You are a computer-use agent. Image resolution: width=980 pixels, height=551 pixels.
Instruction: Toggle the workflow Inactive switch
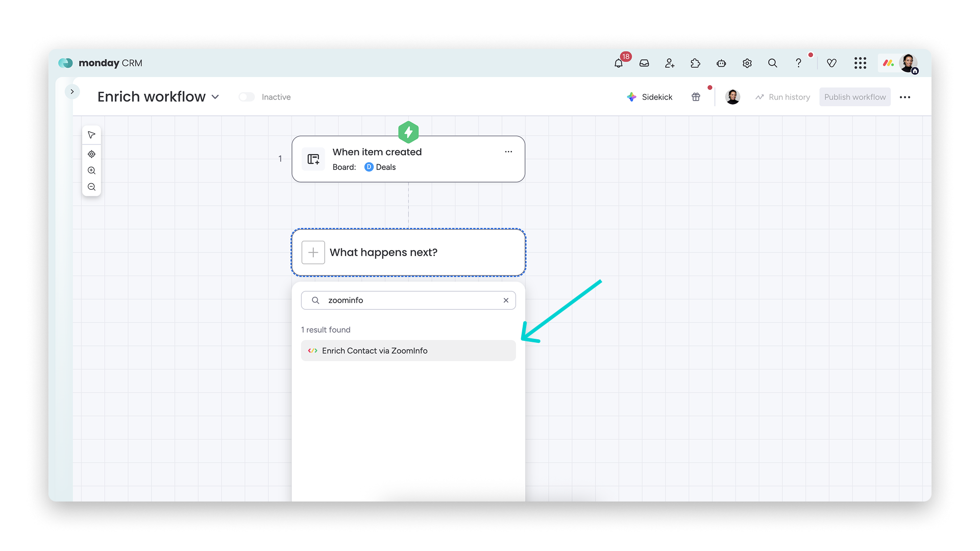point(247,97)
